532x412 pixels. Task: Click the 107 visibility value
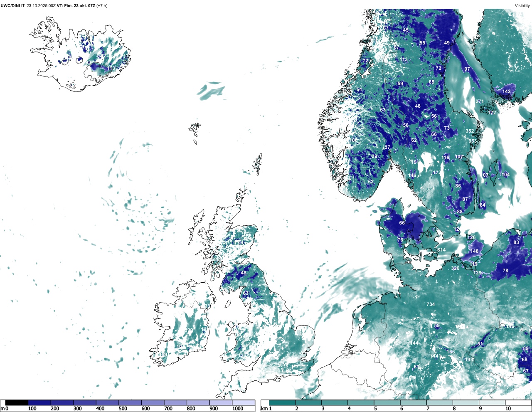click(x=459, y=157)
